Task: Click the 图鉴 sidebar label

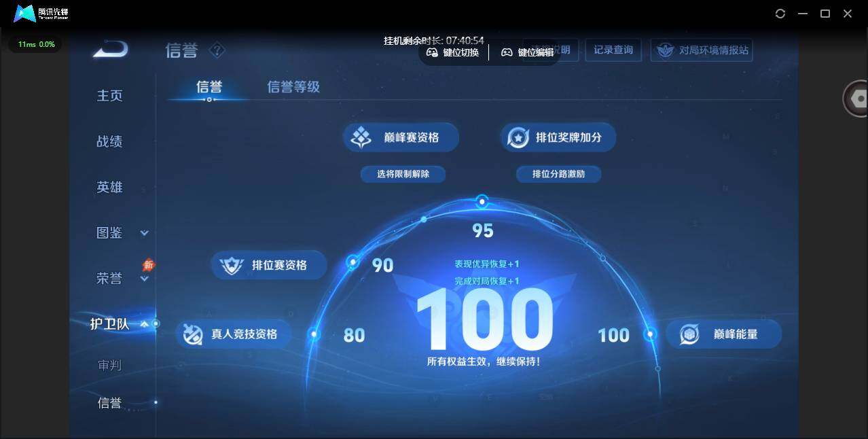Action: coord(109,233)
